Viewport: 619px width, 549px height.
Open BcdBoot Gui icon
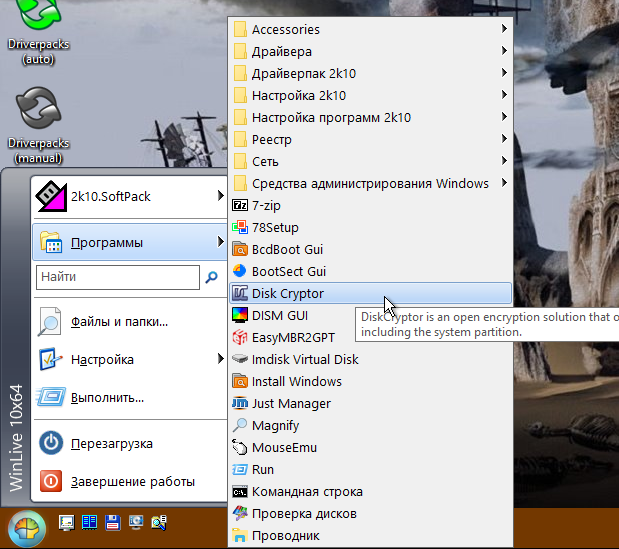point(240,249)
